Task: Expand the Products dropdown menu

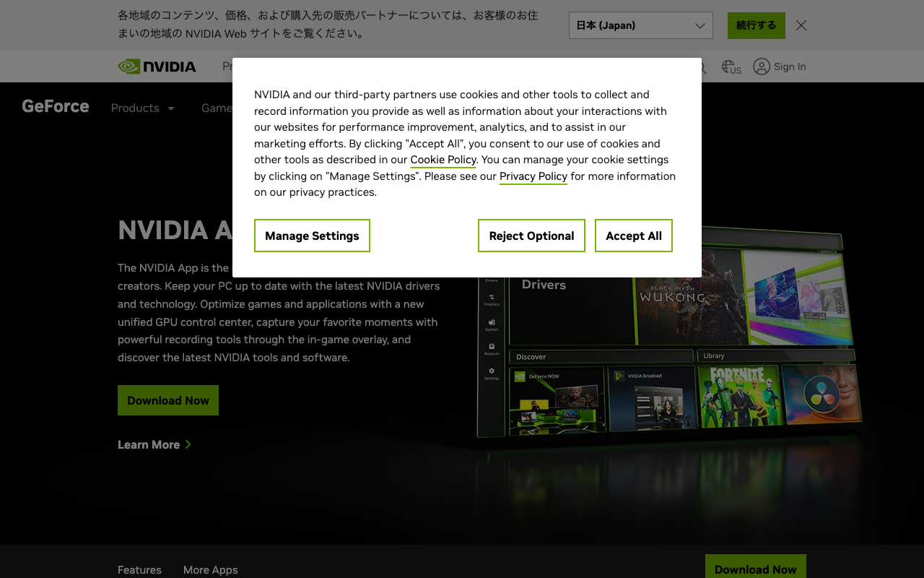Action: (143, 108)
